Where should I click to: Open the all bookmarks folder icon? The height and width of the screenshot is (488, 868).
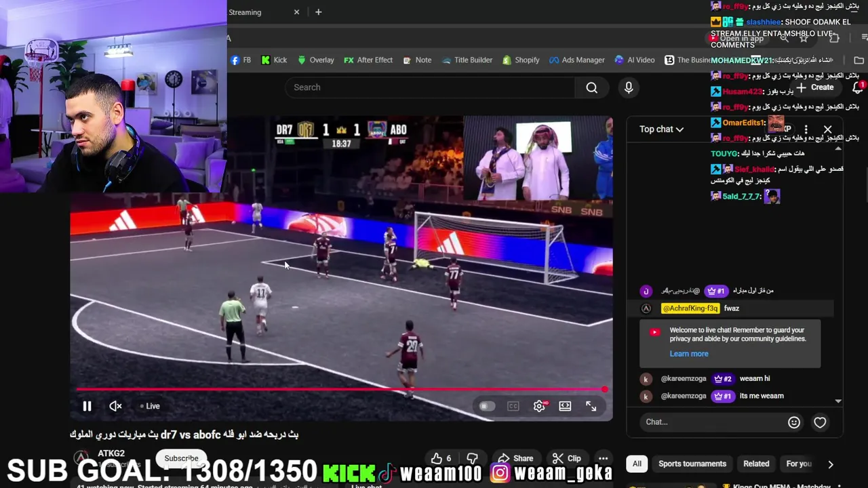[859, 60]
